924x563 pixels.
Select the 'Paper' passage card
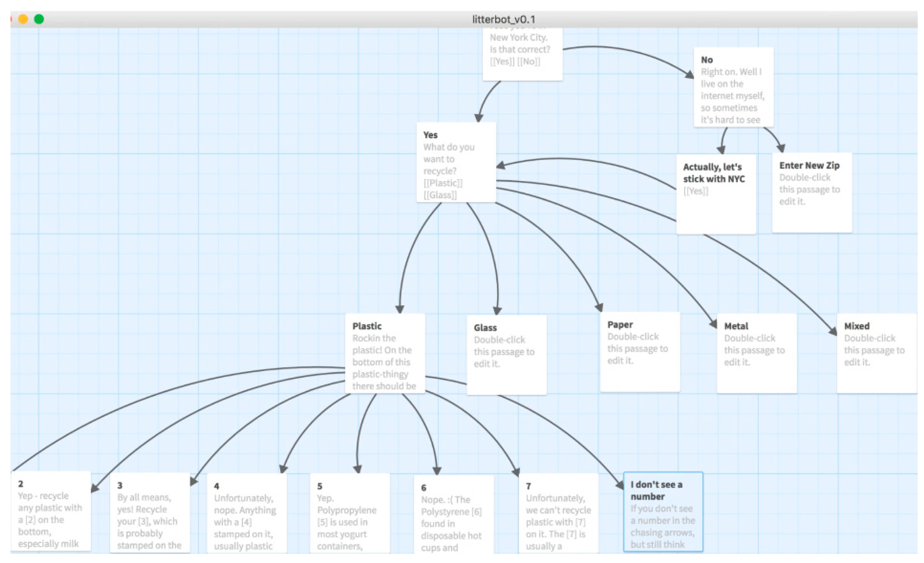click(640, 352)
